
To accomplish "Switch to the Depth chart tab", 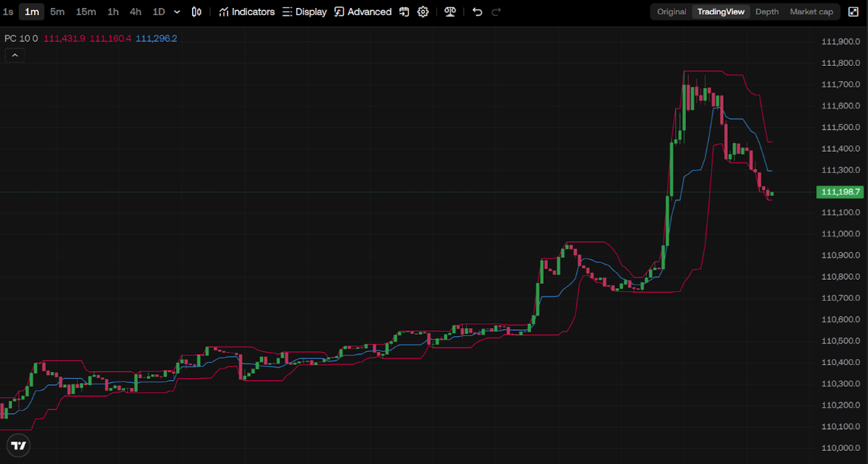I will (767, 12).
